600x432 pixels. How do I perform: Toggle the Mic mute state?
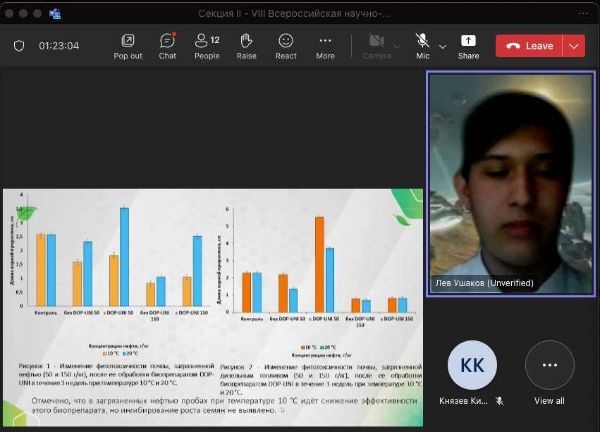point(423,45)
